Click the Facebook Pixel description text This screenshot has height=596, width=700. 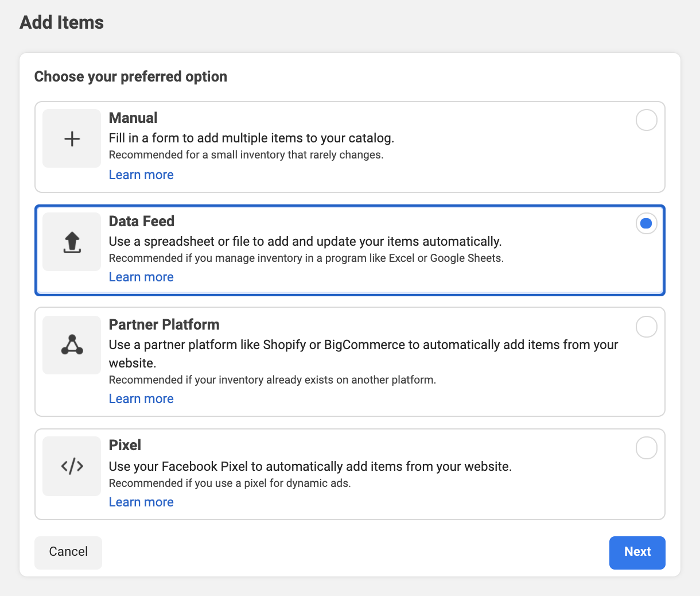point(310,467)
